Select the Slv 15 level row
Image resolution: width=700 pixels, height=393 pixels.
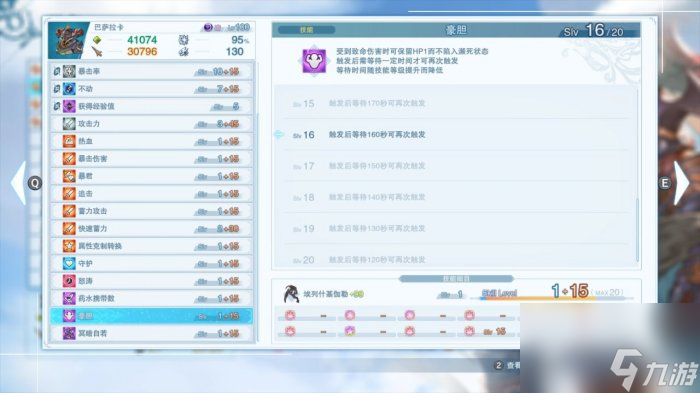455,104
